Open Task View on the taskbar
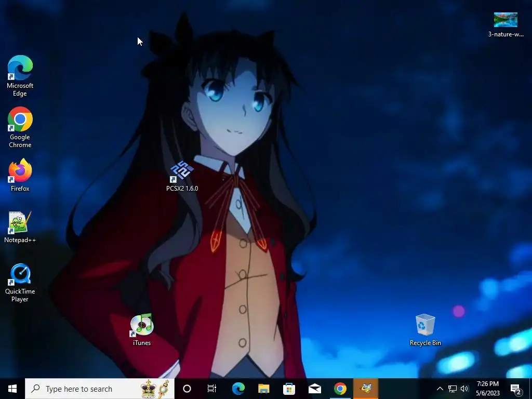The width and height of the screenshot is (532, 399). click(212, 389)
